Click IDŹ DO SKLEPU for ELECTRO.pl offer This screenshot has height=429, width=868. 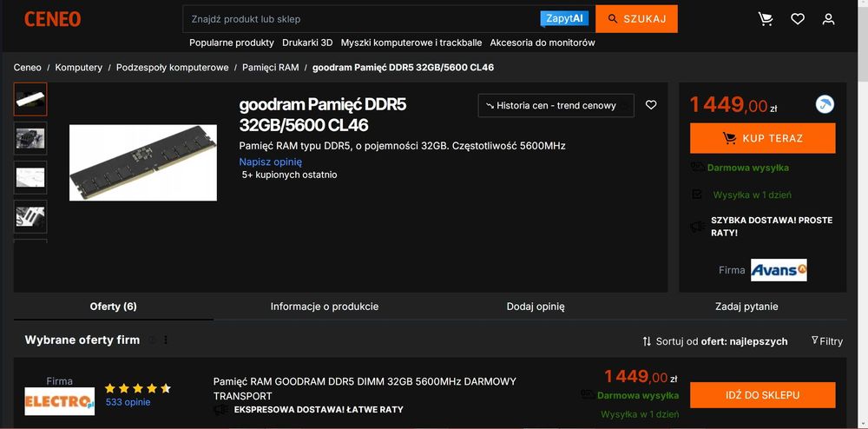762,395
